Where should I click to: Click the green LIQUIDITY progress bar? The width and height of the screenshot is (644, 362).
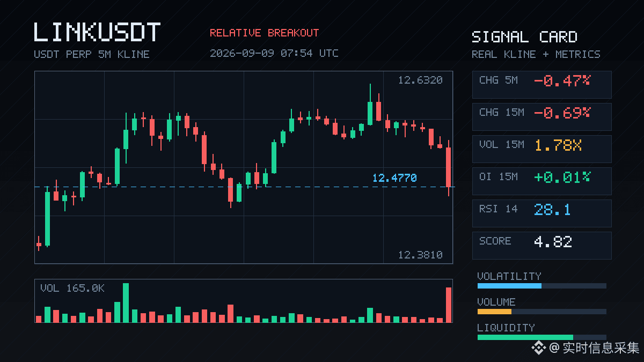[x=525, y=337]
